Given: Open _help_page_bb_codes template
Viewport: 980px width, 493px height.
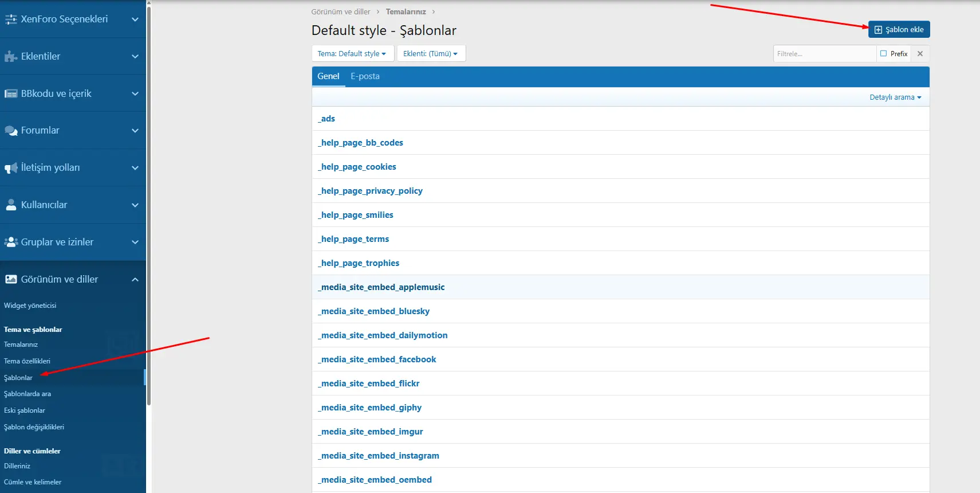Looking at the screenshot, I should pyautogui.click(x=360, y=143).
